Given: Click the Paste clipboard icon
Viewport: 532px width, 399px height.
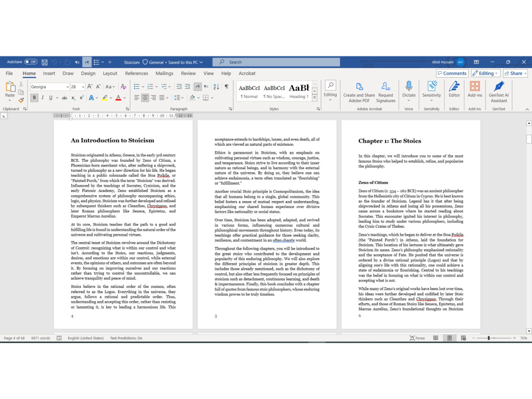Looking at the screenshot, I should click(x=10, y=88).
